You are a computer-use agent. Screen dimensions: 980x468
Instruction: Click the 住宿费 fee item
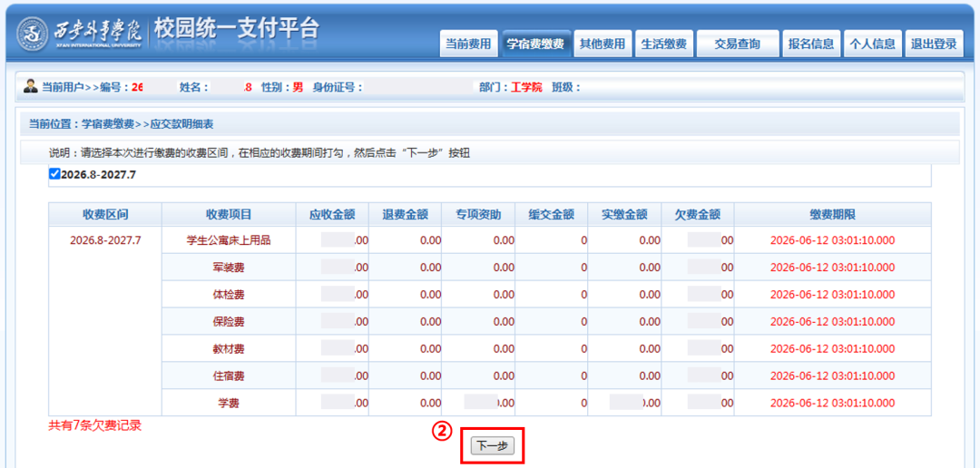point(229,376)
